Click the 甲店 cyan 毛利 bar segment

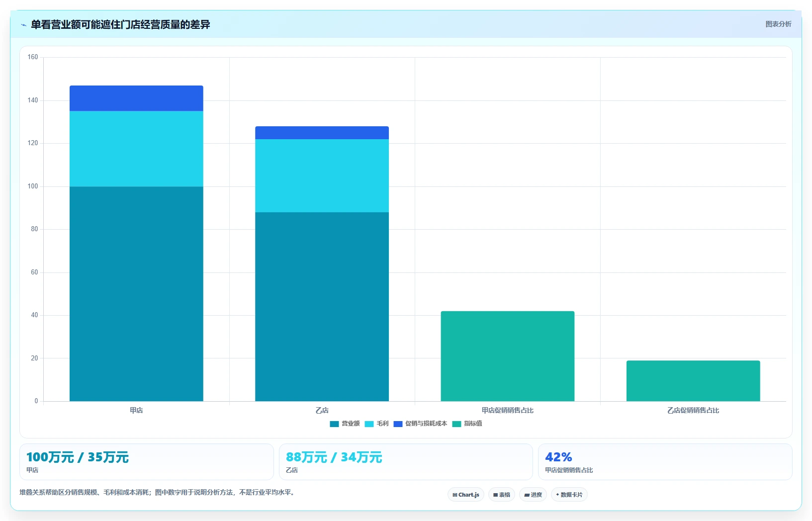(x=136, y=149)
